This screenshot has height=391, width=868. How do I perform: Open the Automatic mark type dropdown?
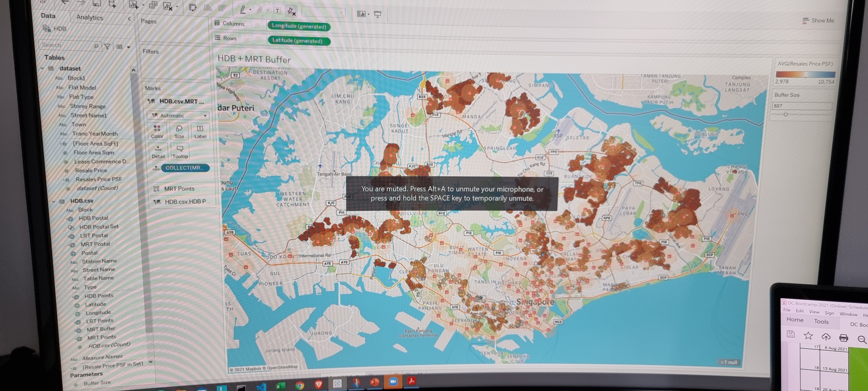pos(178,115)
